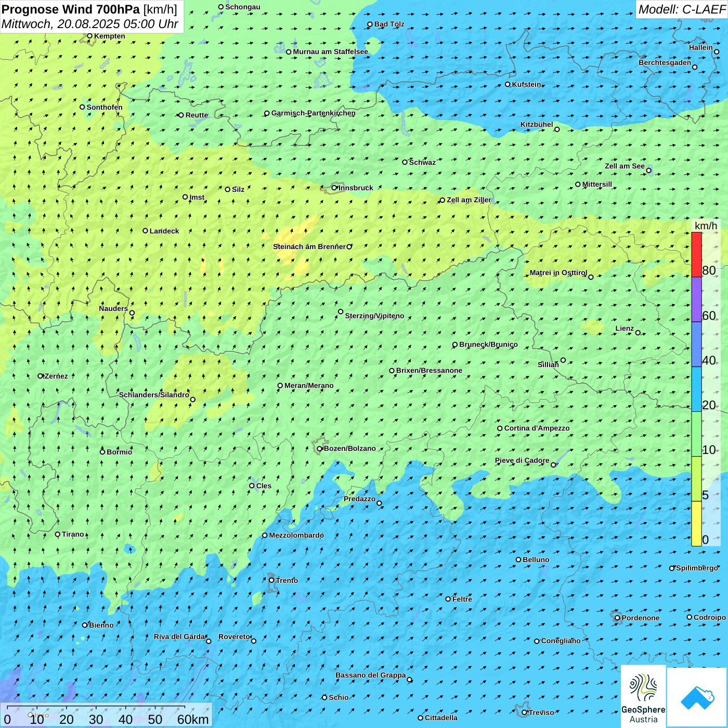Select the Lienz city marker
Screen dimensions: 728x728
click(638, 333)
